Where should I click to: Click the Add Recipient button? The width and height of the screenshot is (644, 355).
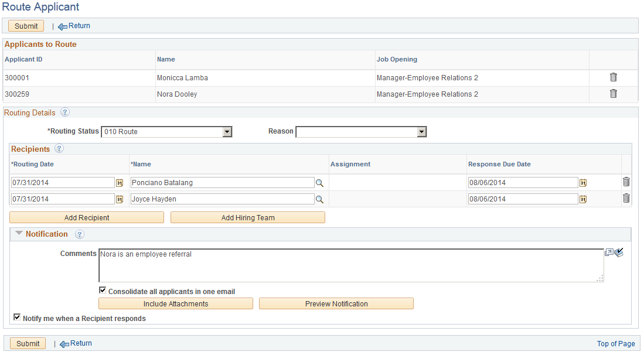tap(86, 217)
